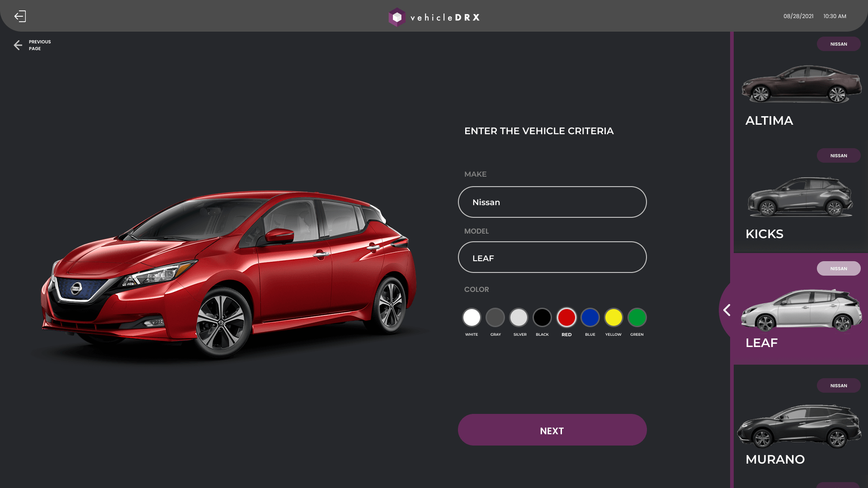Click the MAKE field label
Viewport: 868px width, 488px height.
[475, 174]
